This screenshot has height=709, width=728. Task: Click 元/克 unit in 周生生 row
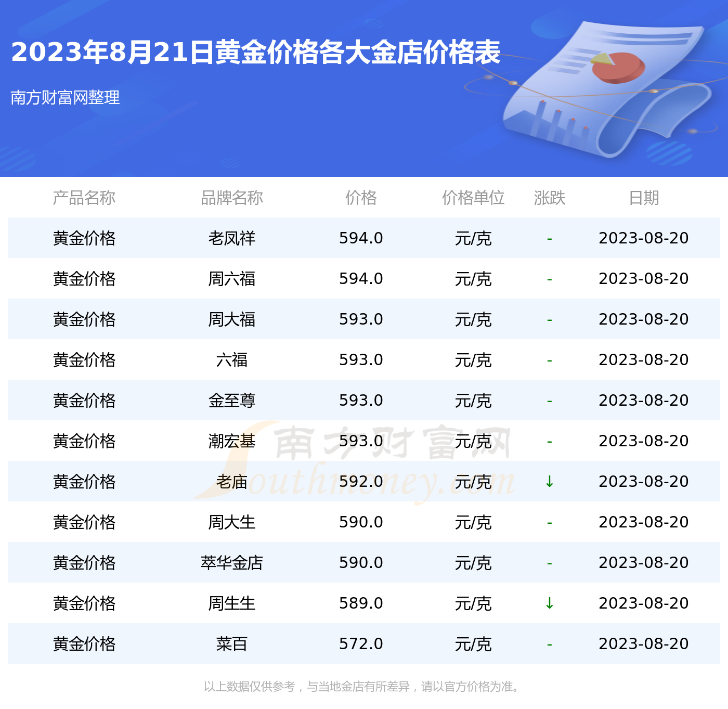tap(473, 603)
